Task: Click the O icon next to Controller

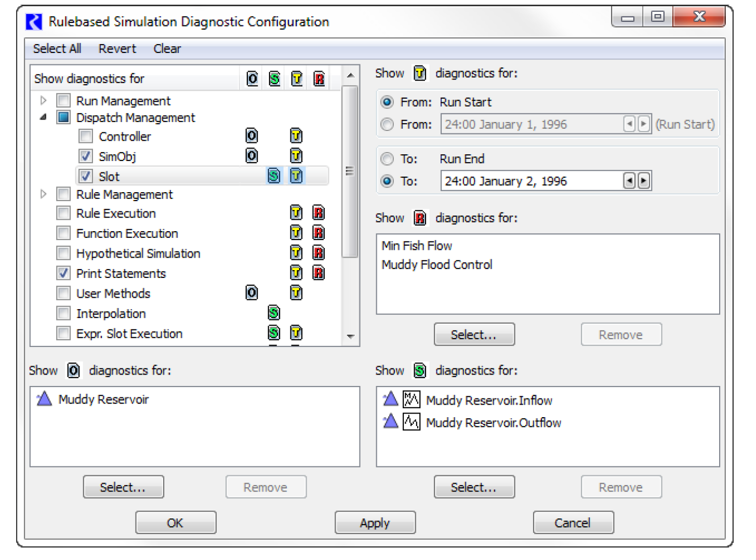Action: pyautogui.click(x=251, y=136)
